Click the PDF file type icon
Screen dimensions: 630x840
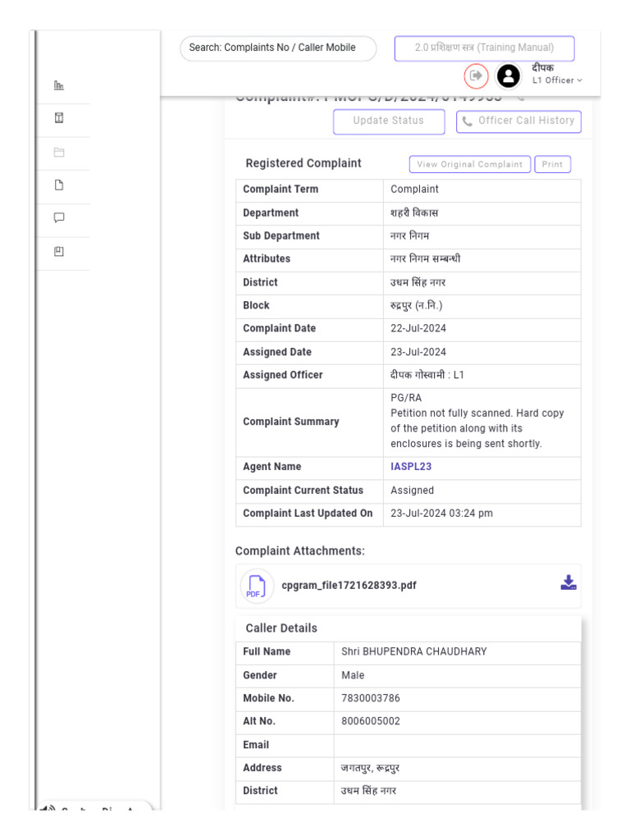257,587
